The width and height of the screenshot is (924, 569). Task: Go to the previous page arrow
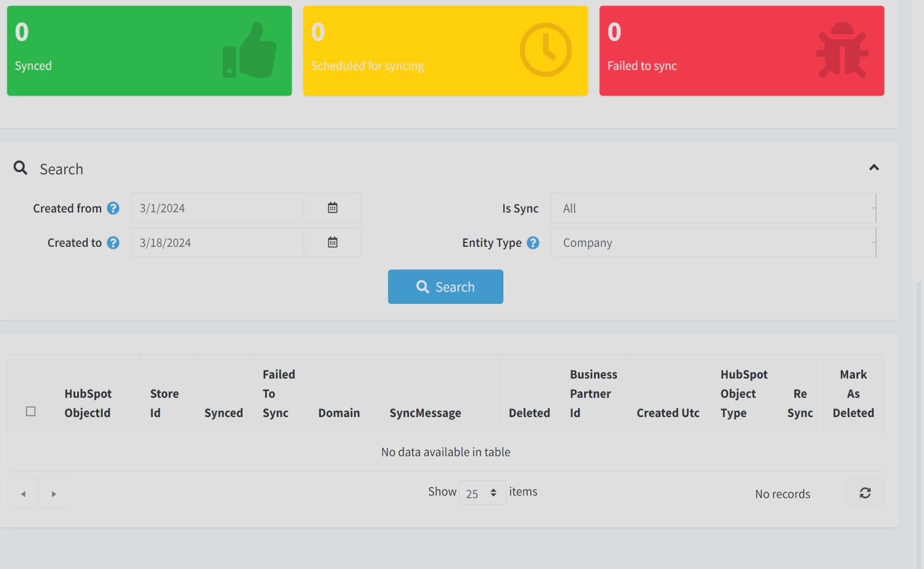coord(23,494)
